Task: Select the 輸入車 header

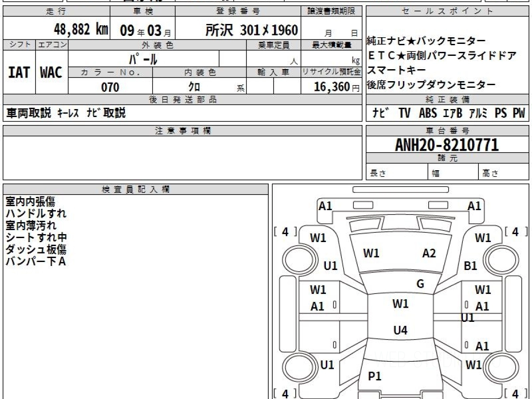Action: 274,72
